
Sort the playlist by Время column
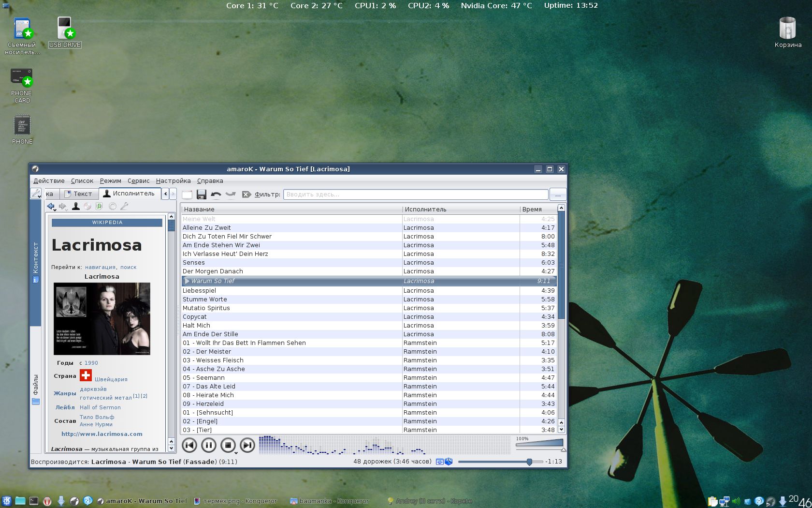pyautogui.click(x=538, y=209)
